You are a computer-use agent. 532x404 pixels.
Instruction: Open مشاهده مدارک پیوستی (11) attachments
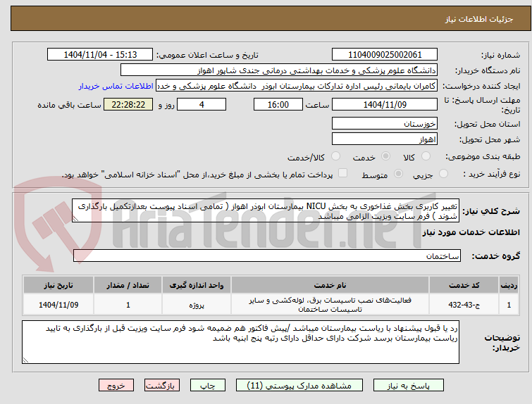[x=299, y=386]
